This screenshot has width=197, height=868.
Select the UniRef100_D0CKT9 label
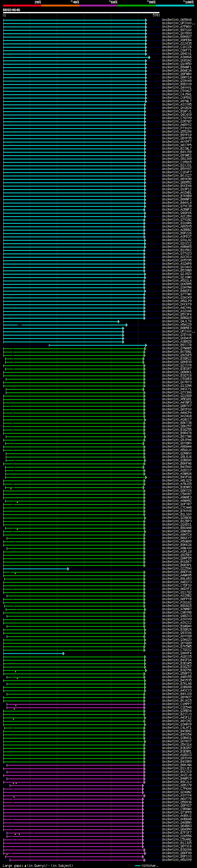pyautogui.click(x=177, y=304)
